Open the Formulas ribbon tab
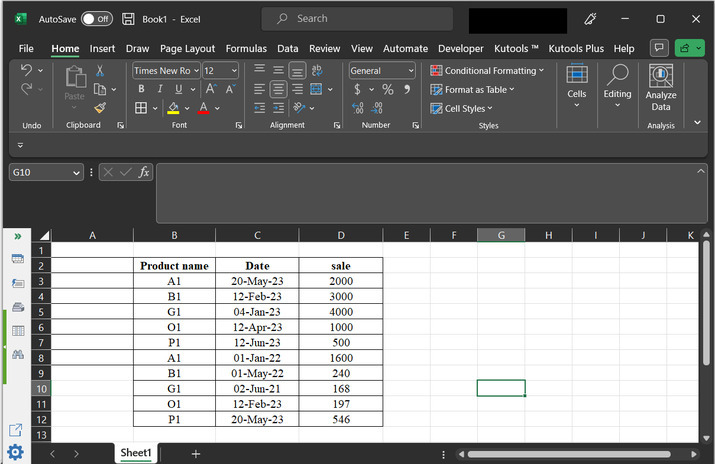This screenshot has width=715, height=464. tap(246, 48)
